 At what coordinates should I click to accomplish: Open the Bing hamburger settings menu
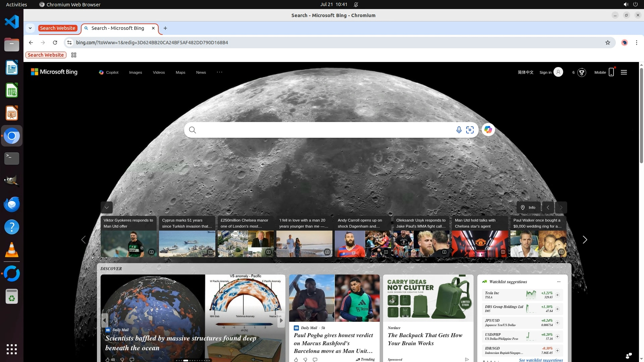click(x=624, y=72)
